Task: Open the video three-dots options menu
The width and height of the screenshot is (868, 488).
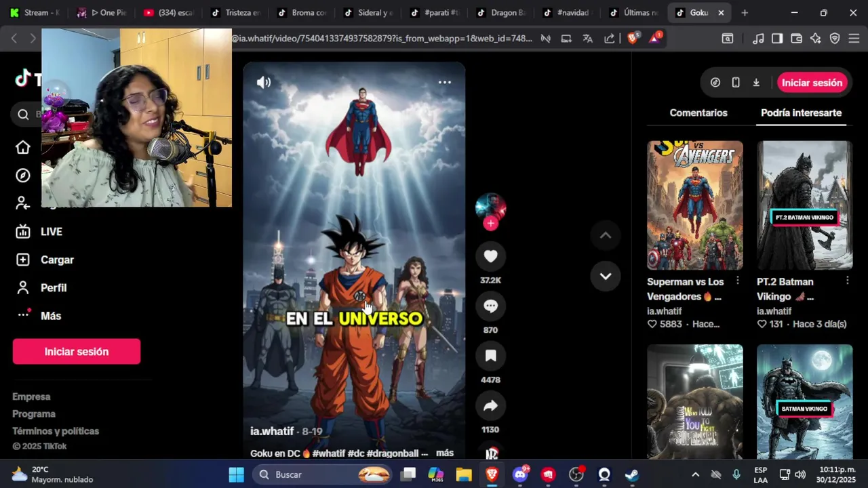Action: [445, 82]
